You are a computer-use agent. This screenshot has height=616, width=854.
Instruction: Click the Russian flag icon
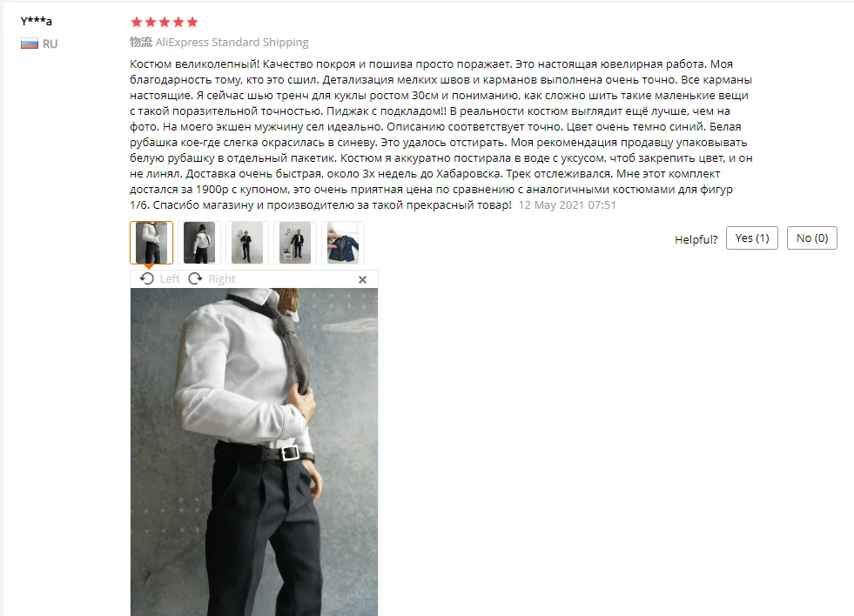[30, 44]
